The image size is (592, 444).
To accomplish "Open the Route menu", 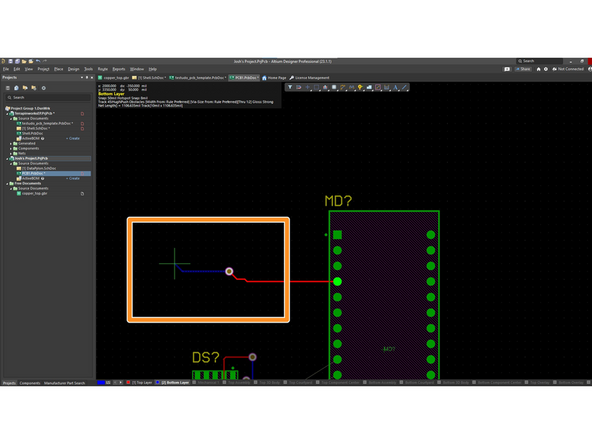I will pyautogui.click(x=103, y=69).
